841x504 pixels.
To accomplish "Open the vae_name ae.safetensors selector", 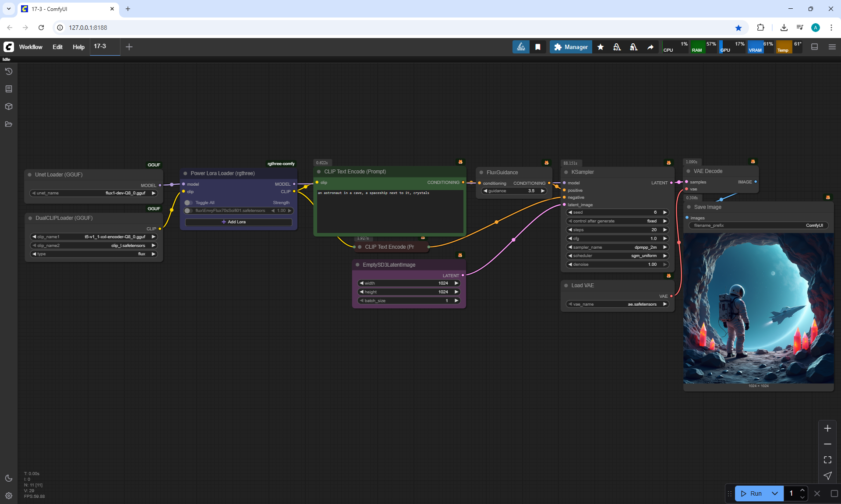I will 617,304.
